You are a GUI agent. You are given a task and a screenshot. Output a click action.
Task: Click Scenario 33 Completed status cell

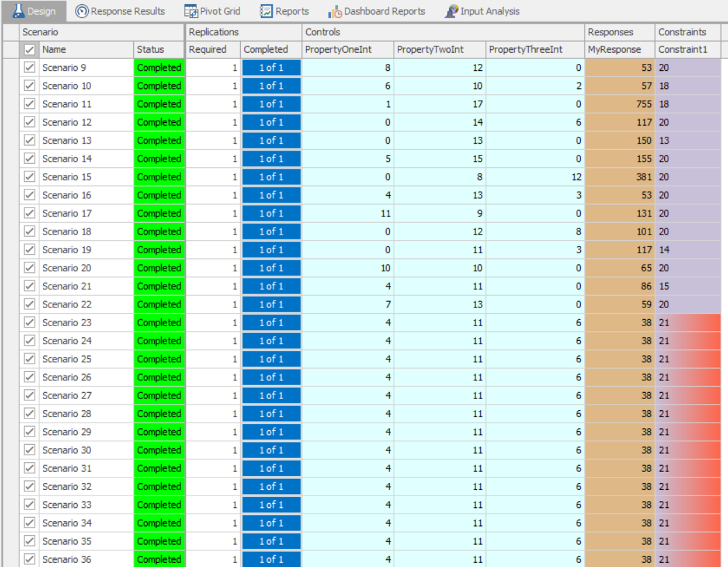(159, 505)
